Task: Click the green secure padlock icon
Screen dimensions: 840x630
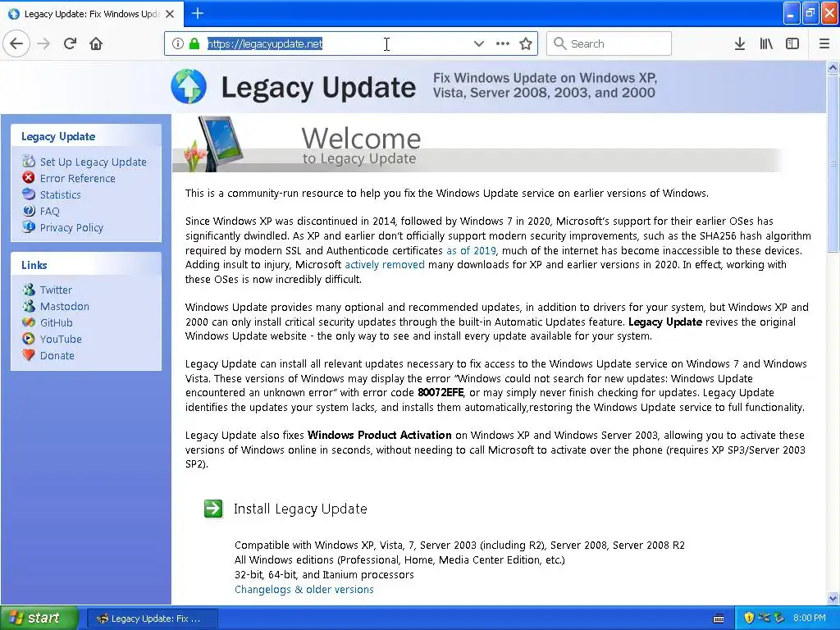Action: click(194, 43)
